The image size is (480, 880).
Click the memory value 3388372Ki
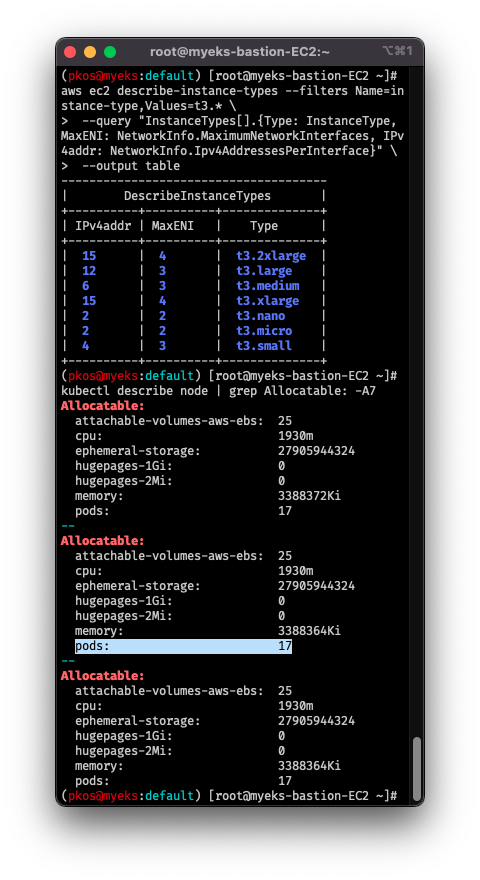pyautogui.click(x=309, y=496)
